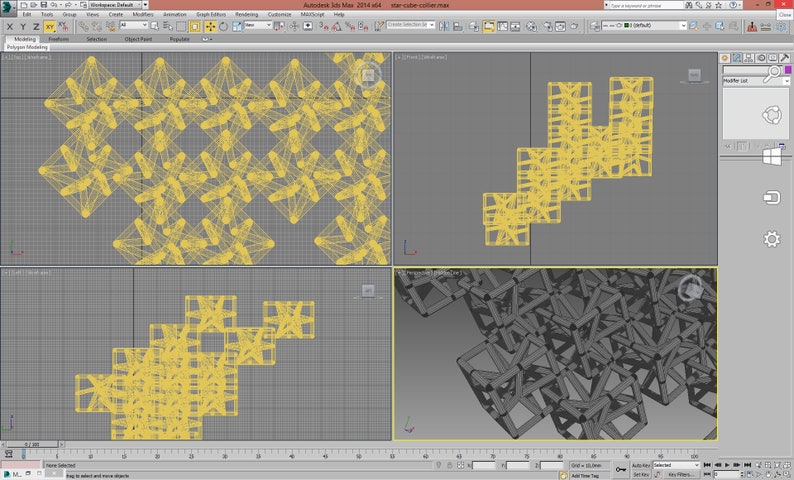Click the Select Object tool icon
The height and width of the screenshot is (480, 794).
tap(154, 26)
